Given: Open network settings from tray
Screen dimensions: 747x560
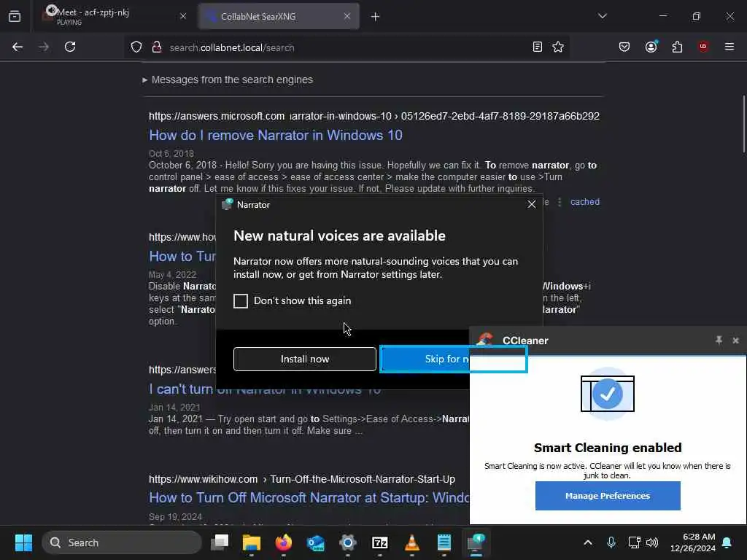Looking at the screenshot, I should (x=634, y=542).
